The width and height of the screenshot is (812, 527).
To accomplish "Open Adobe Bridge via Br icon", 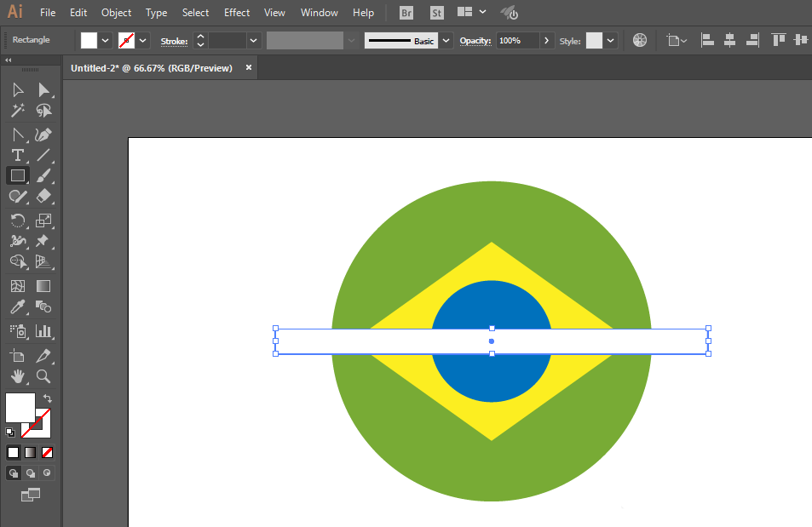I will (406, 13).
